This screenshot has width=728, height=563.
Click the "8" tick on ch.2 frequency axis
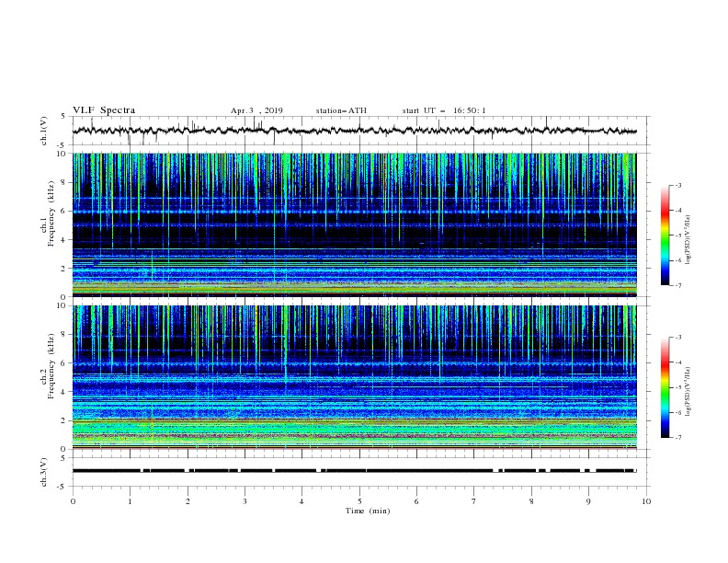[64, 335]
